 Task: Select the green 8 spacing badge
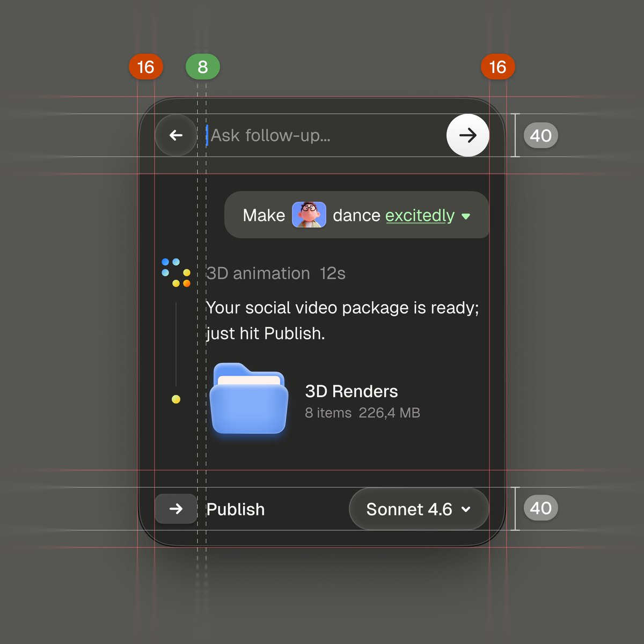[x=202, y=67]
